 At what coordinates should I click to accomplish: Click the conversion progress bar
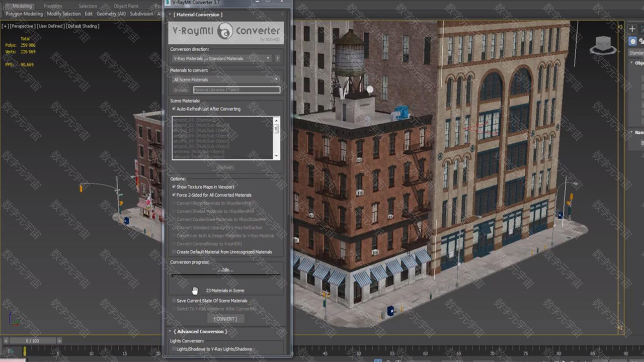pos(226,275)
